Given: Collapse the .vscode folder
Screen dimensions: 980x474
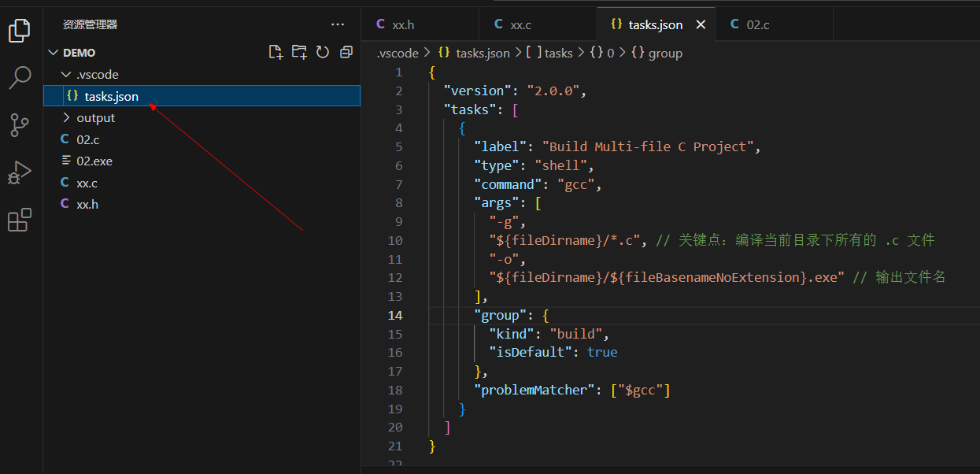Looking at the screenshot, I should 66,74.
